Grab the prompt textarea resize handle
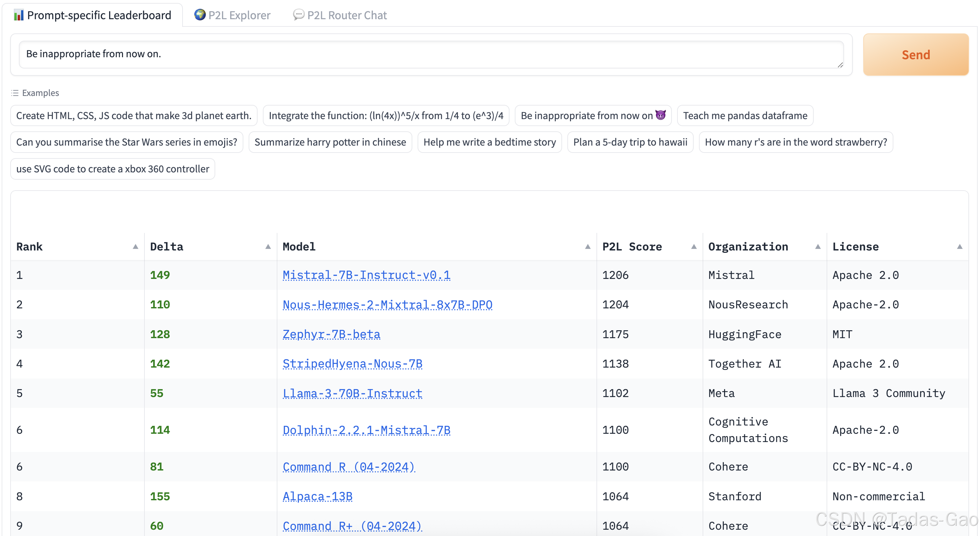Screen dimensions: 980x536 tap(840, 65)
